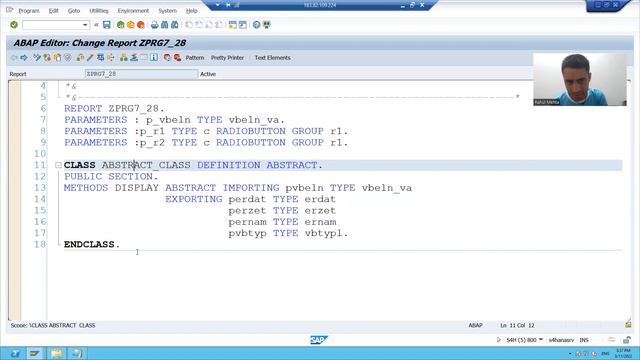
Task: Open the Help On info icon
Action: [154, 58]
